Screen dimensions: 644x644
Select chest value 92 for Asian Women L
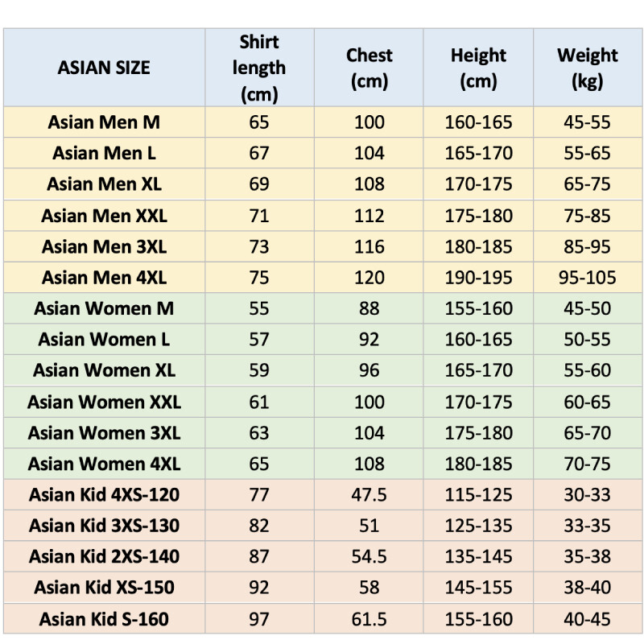(369, 340)
